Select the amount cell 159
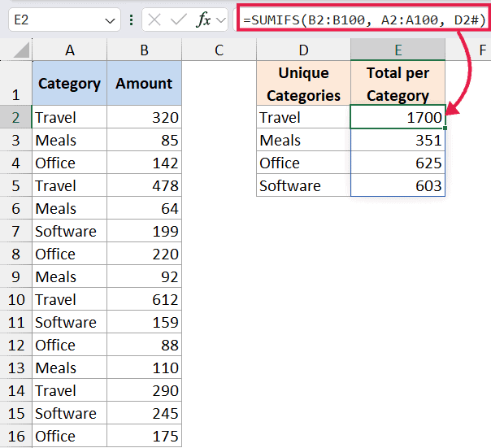 coord(144,322)
